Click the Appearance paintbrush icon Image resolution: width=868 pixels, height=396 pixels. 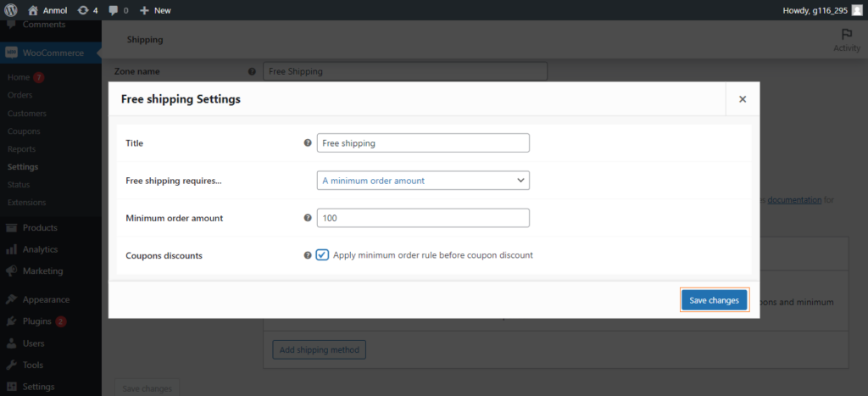11,299
